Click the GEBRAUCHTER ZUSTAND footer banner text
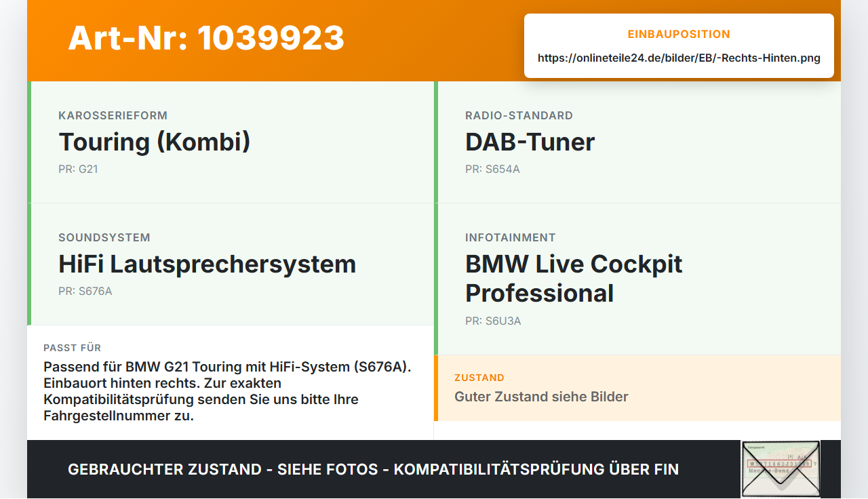 [x=373, y=469]
